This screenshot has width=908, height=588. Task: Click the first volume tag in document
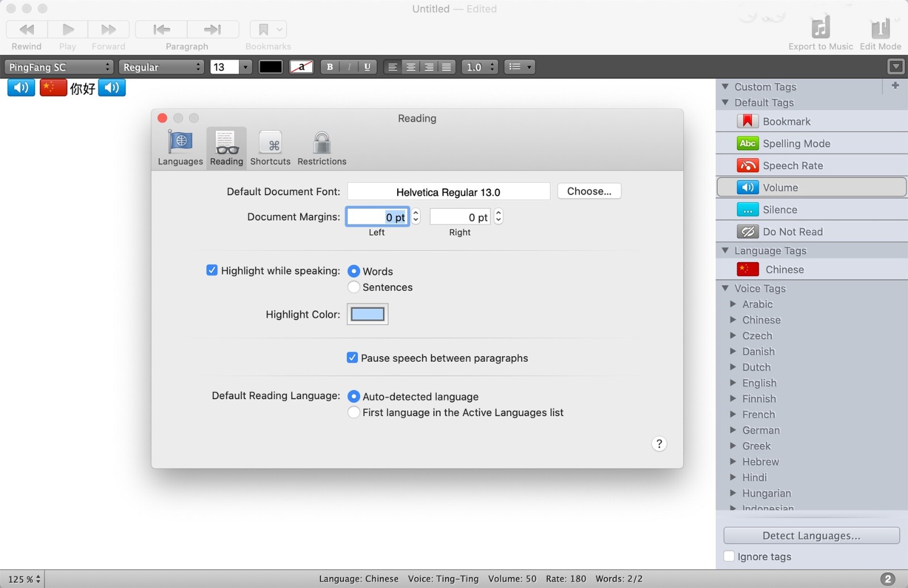[21, 88]
